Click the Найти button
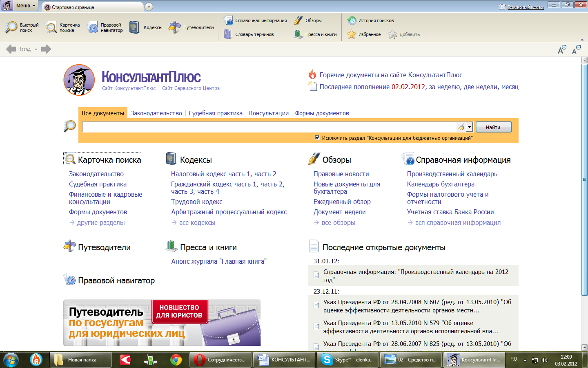This screenshot has height=368, width=588. pos(493,127)
